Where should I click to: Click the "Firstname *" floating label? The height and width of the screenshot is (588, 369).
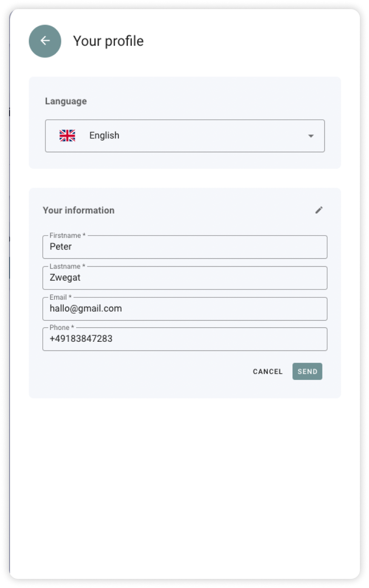[67, 235]
